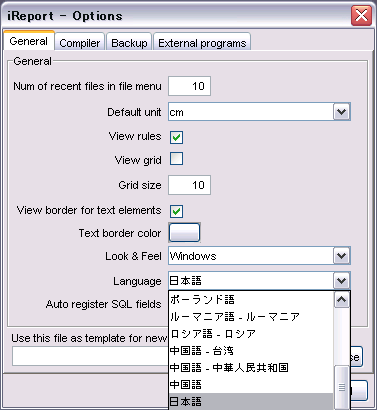Select highlighted 日本語 list option

(x=251, y=401)
